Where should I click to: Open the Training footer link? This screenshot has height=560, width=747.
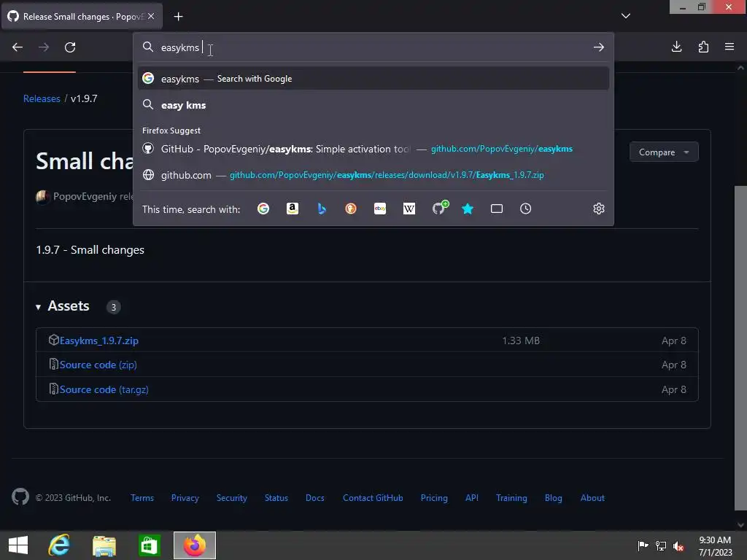pyautogui.click(x=511, y=497)
